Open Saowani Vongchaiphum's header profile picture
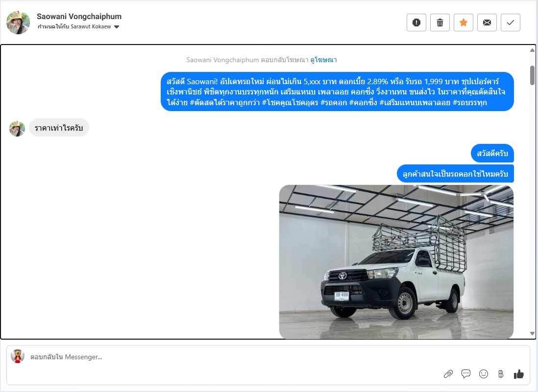Screen dimensions: 538x392 click(18, 23)
